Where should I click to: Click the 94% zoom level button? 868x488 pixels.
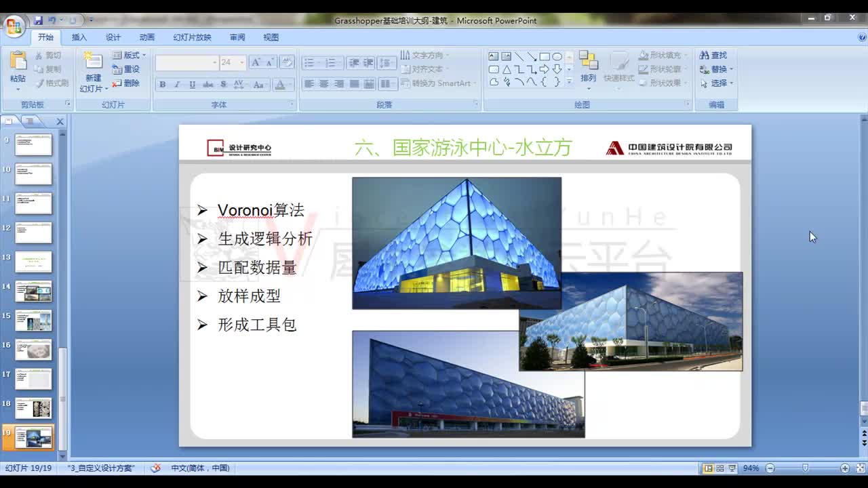click(x=751, y=468)
